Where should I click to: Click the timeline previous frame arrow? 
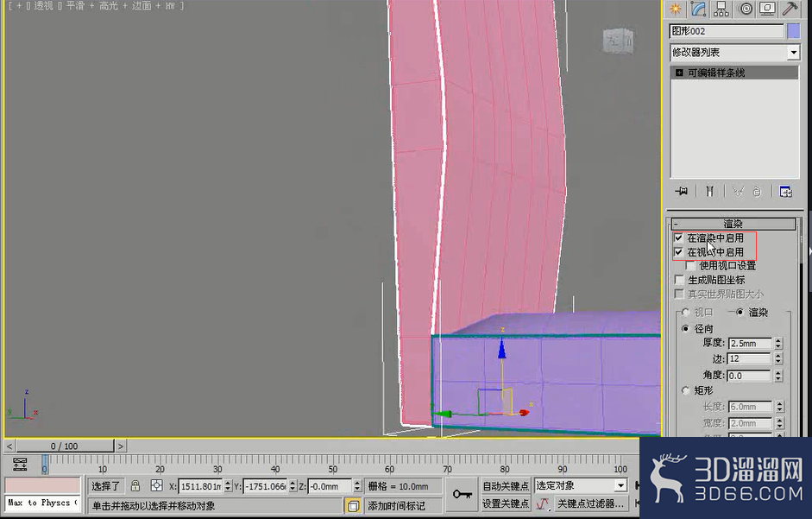pyautogui.click(x=9, y=446)
